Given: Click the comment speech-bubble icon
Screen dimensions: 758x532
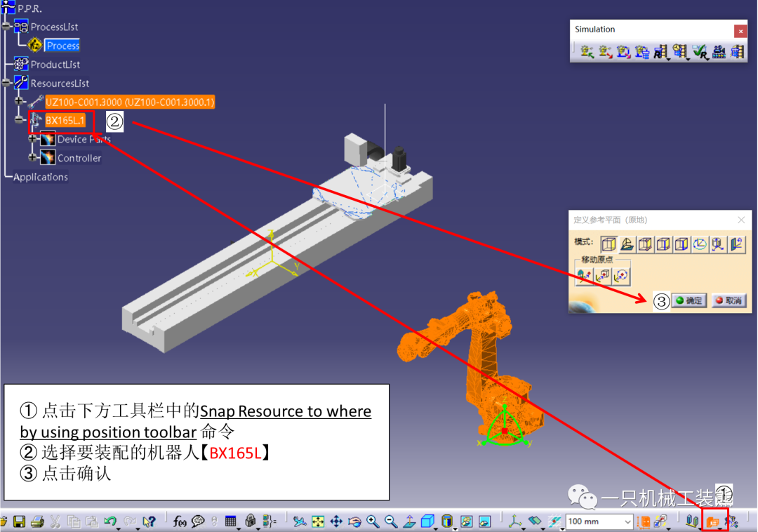Looking at the screenshot, I should pyautogui.click(x=198, y=521).
